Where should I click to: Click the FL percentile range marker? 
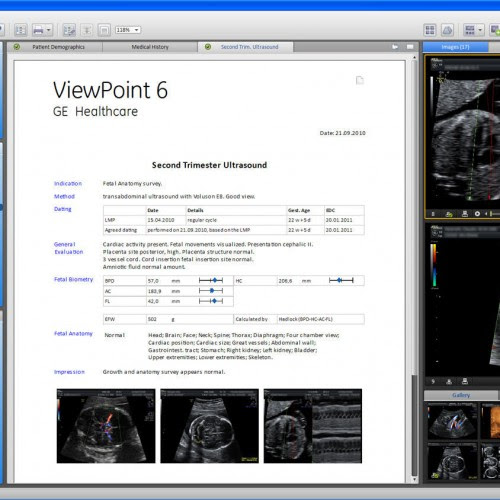(211, 301)
